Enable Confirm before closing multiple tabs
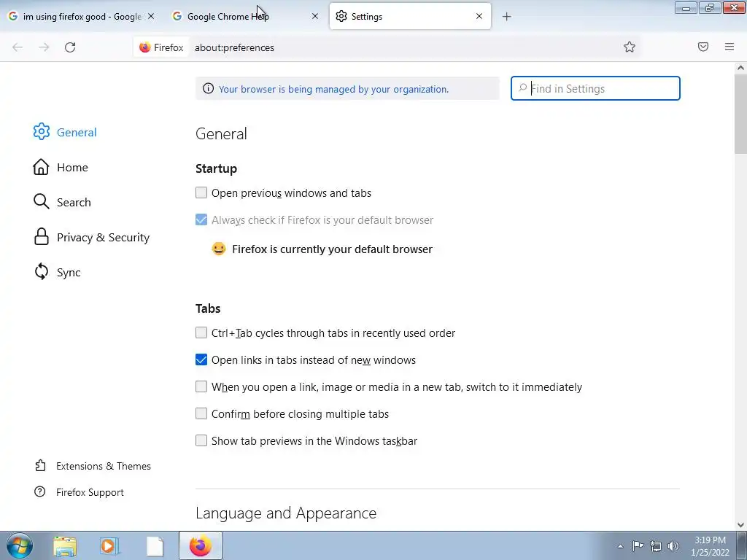Viewport: 747px width, 560px height. (x=201, y=413)
